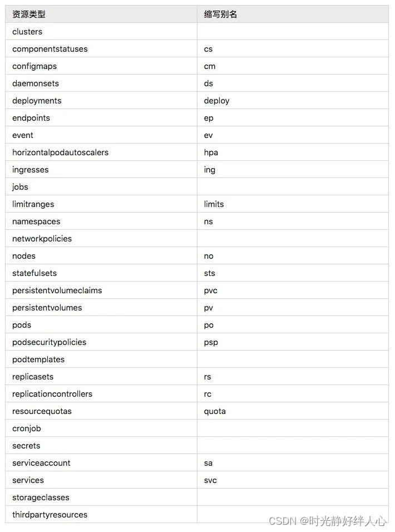Select the replicationcontrollers cell
This screenshot has height=532, width=395.
[x=52, y=394]
